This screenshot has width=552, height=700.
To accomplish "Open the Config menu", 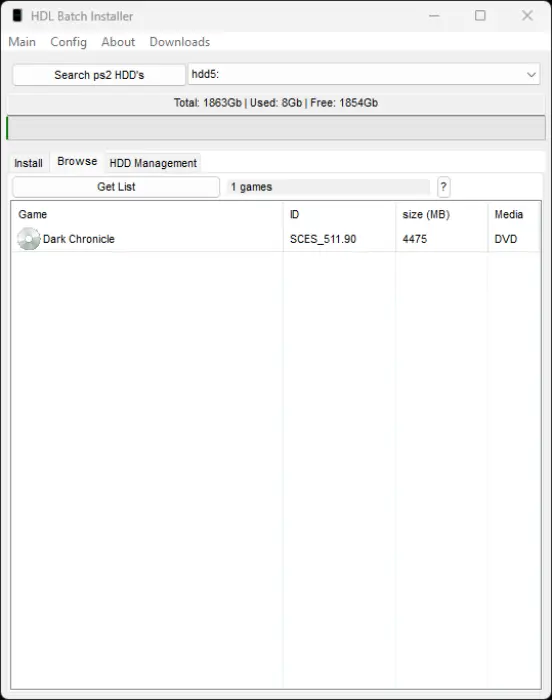I will (x=68, y=42).
